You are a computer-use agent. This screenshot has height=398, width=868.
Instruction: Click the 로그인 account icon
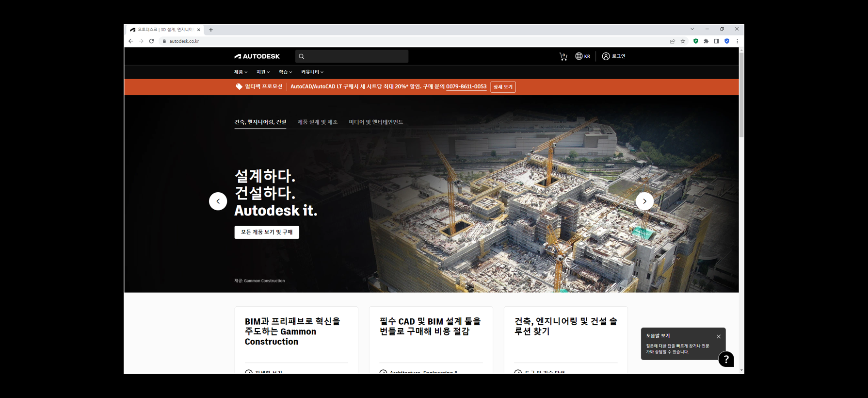[x=606, y=56]
